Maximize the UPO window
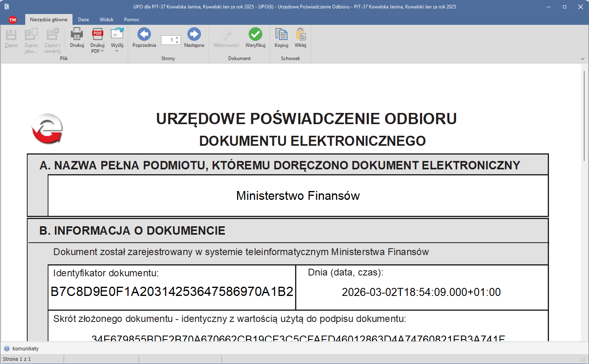Viewport: 589px width, 364px height. [x=565, y=7]
